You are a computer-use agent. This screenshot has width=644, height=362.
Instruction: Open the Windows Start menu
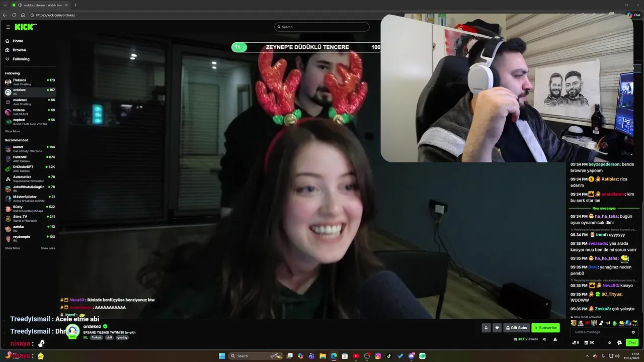pos(222,356)
